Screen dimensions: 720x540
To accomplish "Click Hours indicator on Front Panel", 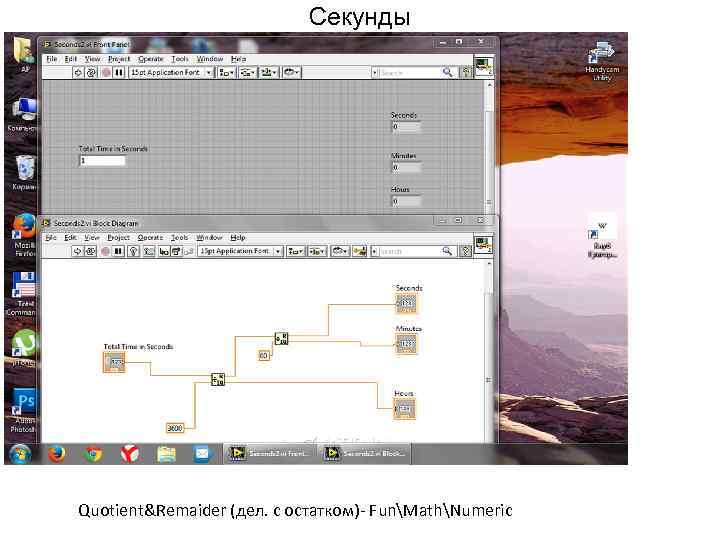I will pos(406,201).
